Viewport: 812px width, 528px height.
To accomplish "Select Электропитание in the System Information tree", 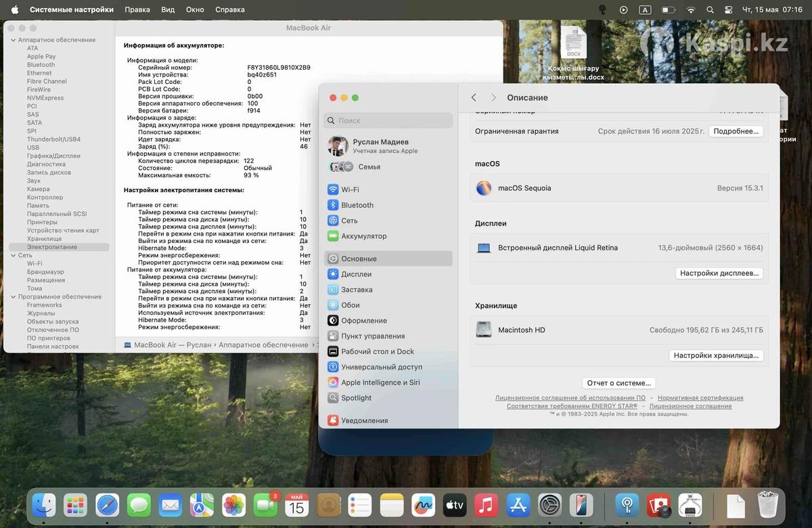I will pos(59,247).
